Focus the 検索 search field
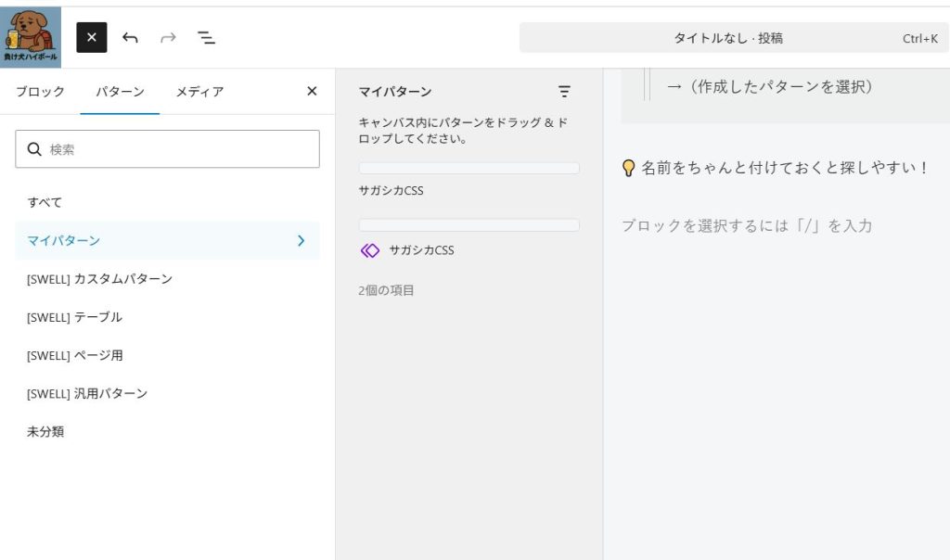Viewport: 950px width, 560px height. [176, 148]
